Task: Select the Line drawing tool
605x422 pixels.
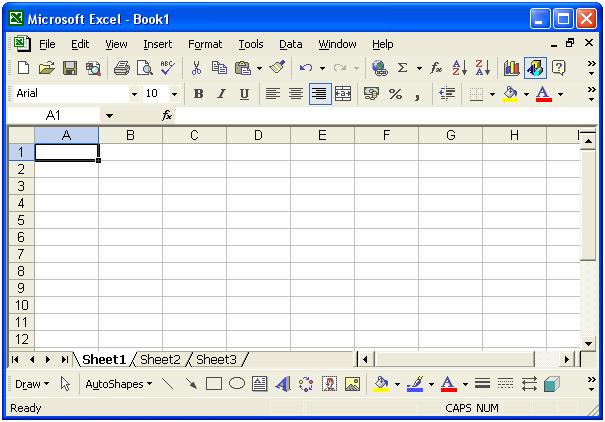Action: 167,383
